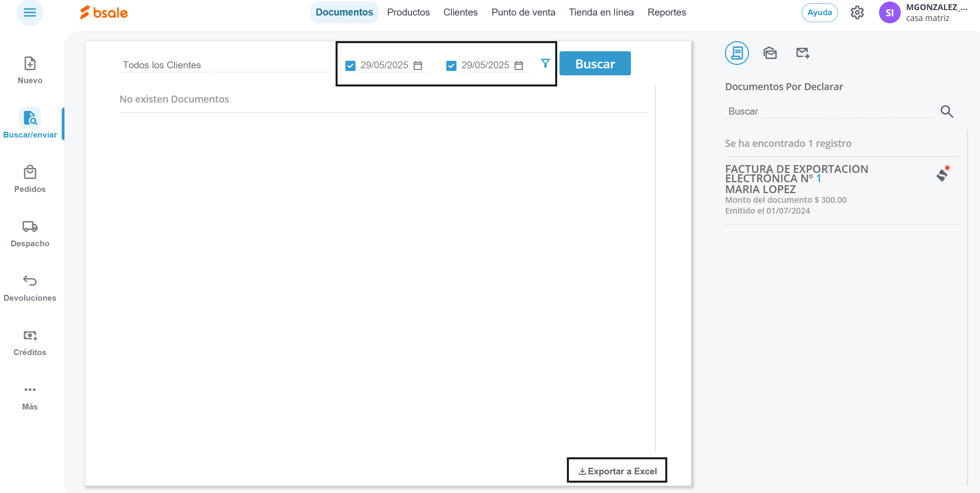
Task: Open the start date calendar picker
Action: coord(418,65)
